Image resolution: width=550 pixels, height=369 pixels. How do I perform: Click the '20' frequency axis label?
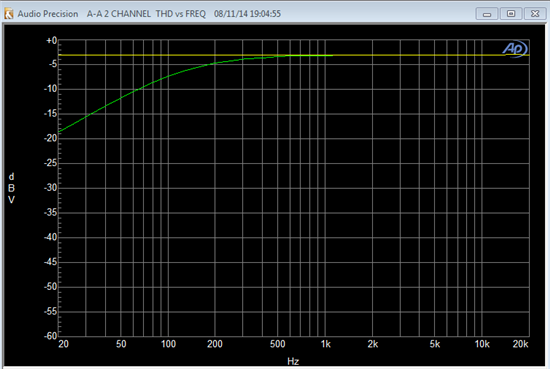(x=63, y=344)
